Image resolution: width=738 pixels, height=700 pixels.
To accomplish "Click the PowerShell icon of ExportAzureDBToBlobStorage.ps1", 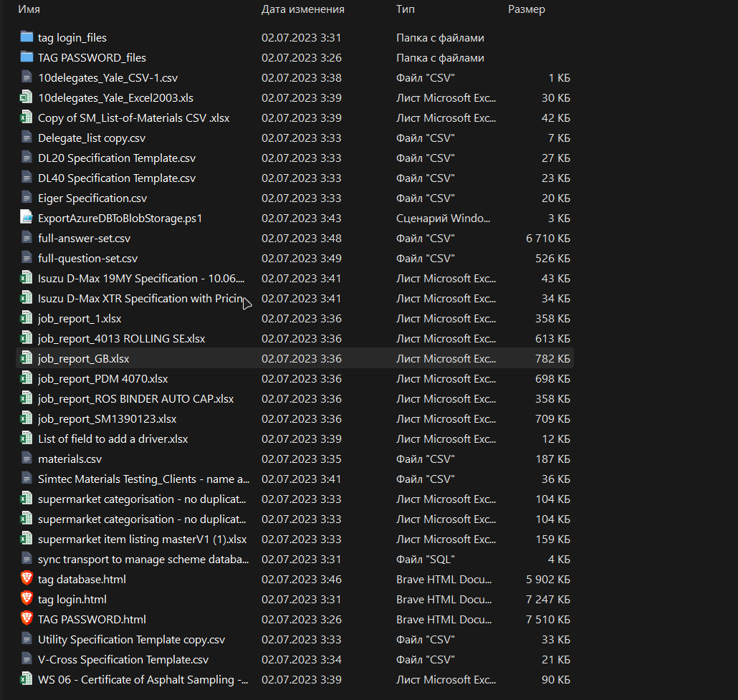I will click(x=27, y=218).
